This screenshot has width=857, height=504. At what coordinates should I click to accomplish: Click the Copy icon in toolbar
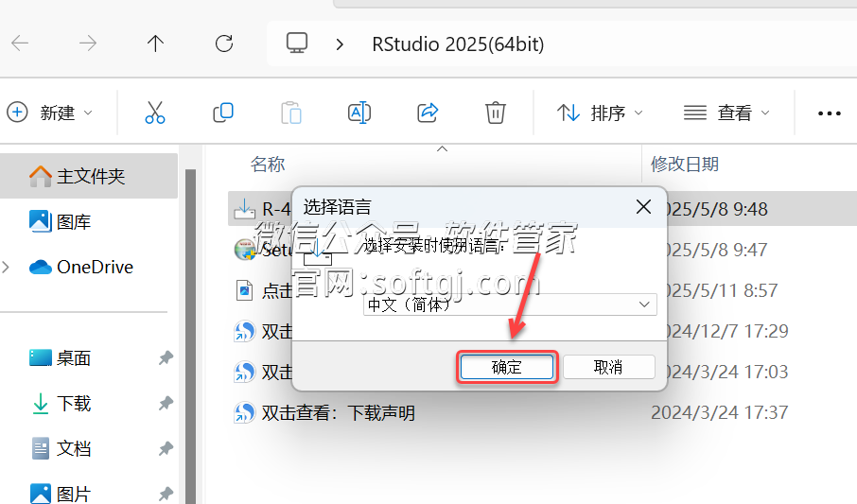point(223,113)
